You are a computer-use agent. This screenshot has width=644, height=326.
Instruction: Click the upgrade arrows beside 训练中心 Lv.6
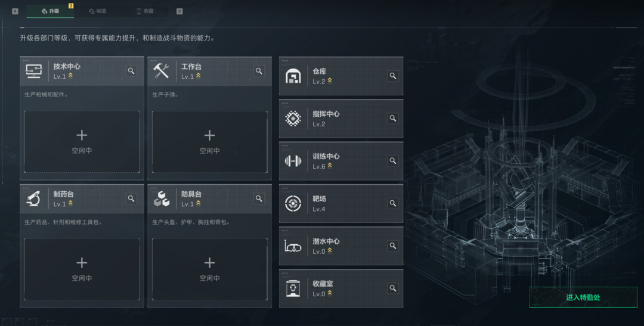coord(330,166)
